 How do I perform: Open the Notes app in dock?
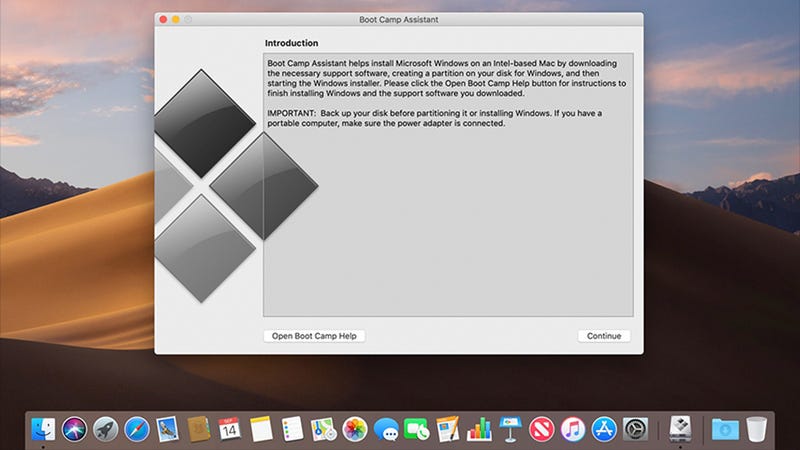click(x=261, y=429)
